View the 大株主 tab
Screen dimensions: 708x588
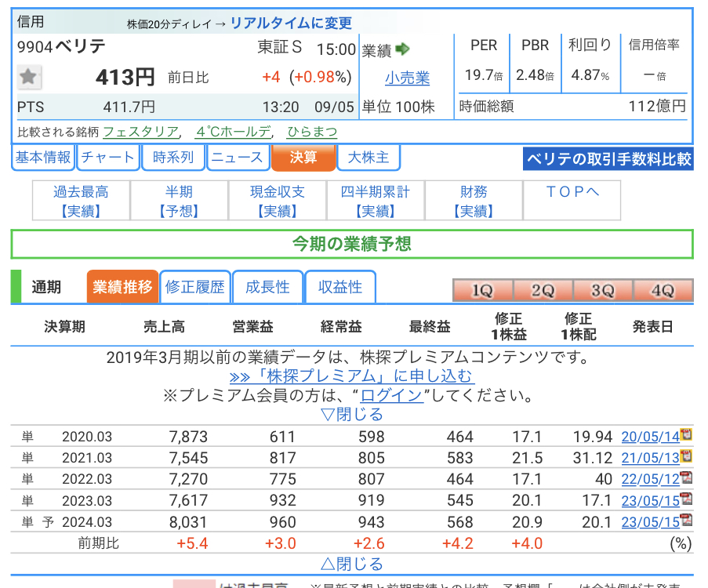pyautogui.click(x=369, y=157)
